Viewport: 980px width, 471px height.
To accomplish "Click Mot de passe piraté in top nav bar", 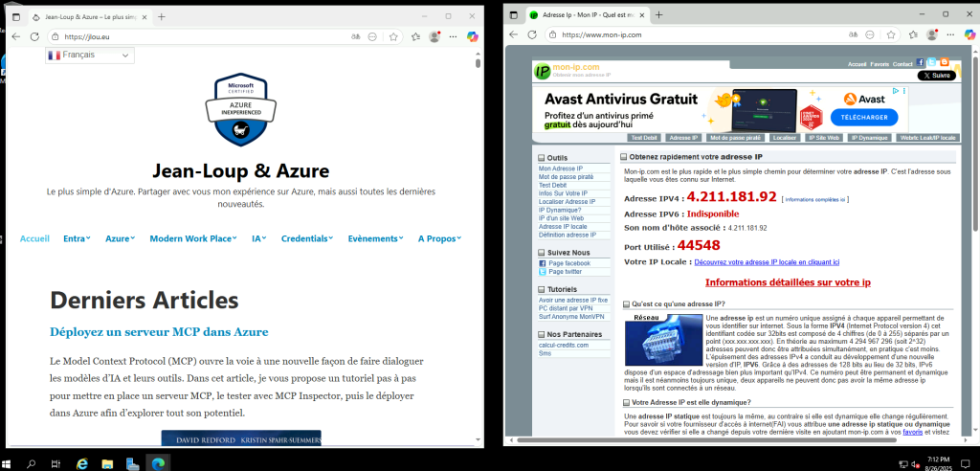I will tap(736, 138).
